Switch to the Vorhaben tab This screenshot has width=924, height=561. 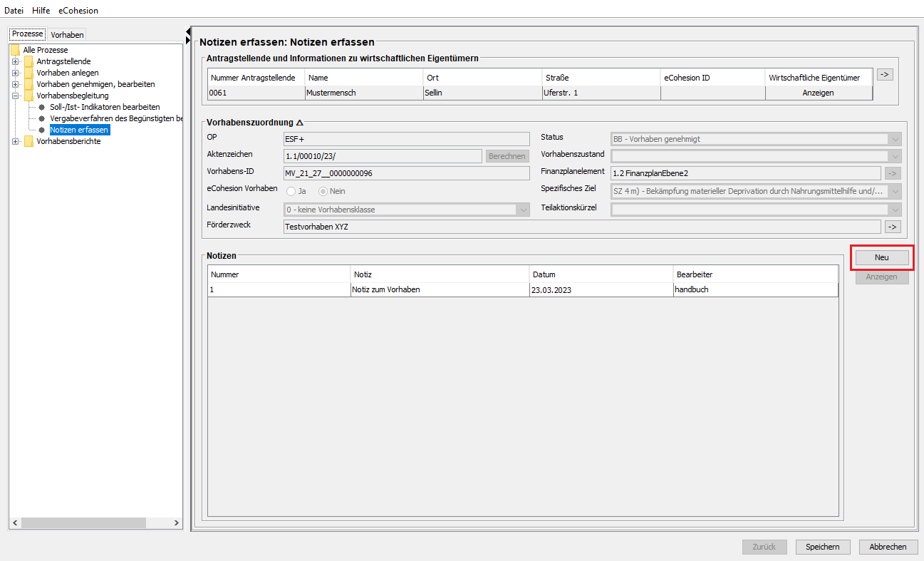(x=67, y=35)
